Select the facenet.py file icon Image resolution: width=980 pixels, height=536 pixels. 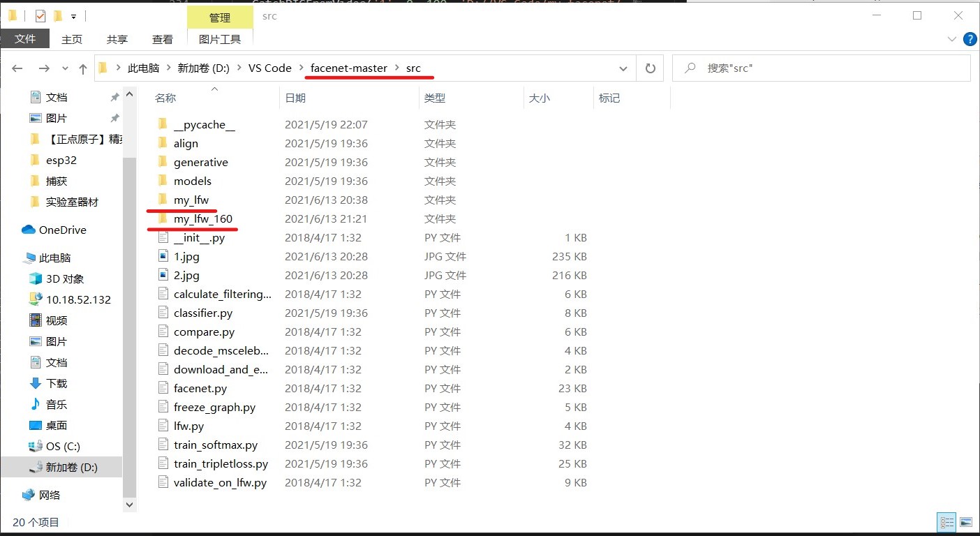(163, 388)
